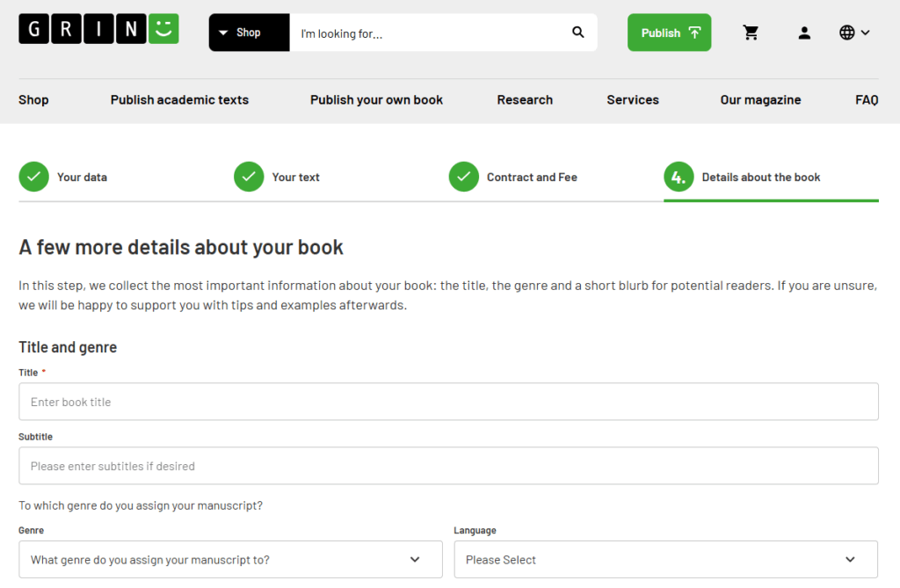Screen dimensions: 900x588
Task: Open 'Publish academic texts' menu
Action: (179, 100)
